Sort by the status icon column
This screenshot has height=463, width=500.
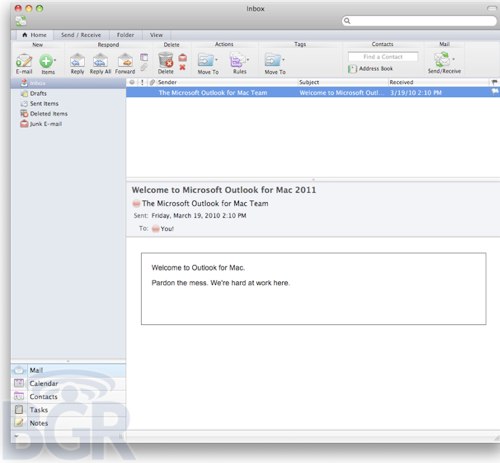(132, 82)
